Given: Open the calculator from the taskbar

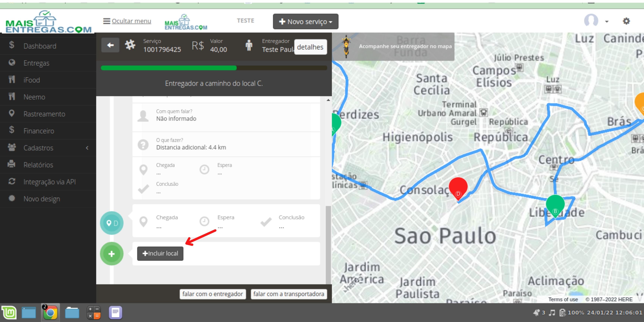Looking at the screenshot, I should [94, 312].
